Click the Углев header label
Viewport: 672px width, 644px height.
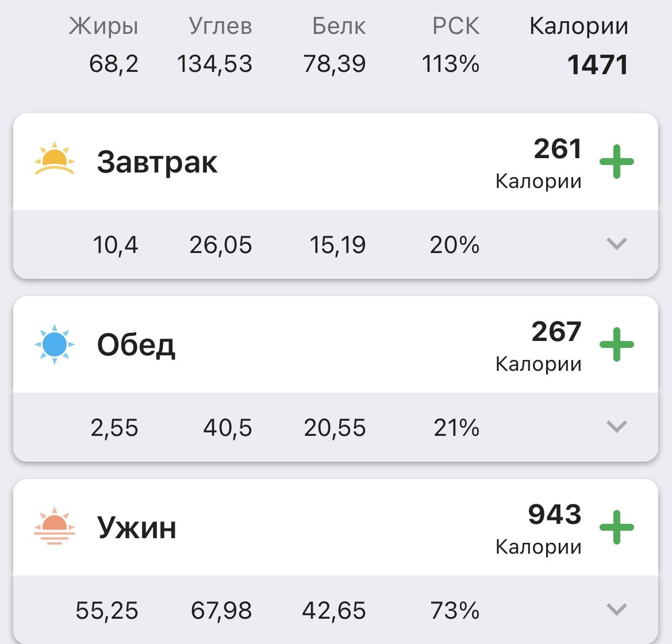coord(221,24)
